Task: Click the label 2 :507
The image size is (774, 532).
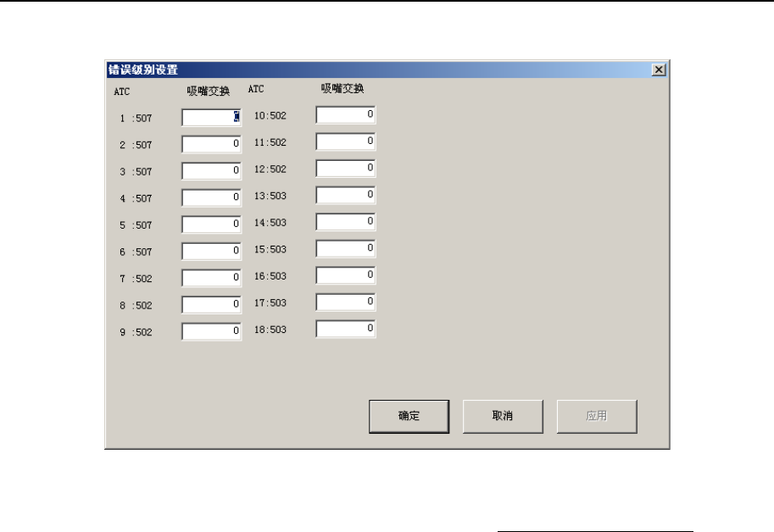Action: [x=136, y=145]
